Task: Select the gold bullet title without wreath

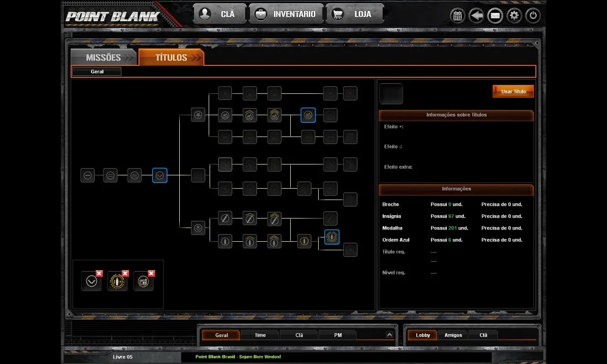Action: [x=304, y=241]
